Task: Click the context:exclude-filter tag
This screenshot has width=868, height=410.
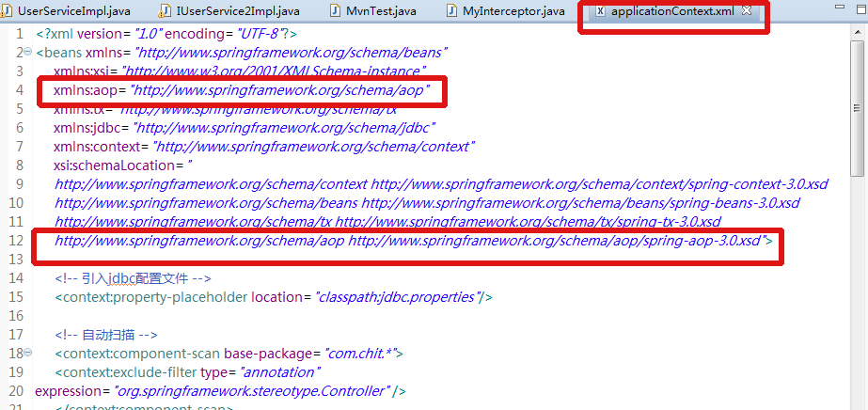Action: pos(126,371)
